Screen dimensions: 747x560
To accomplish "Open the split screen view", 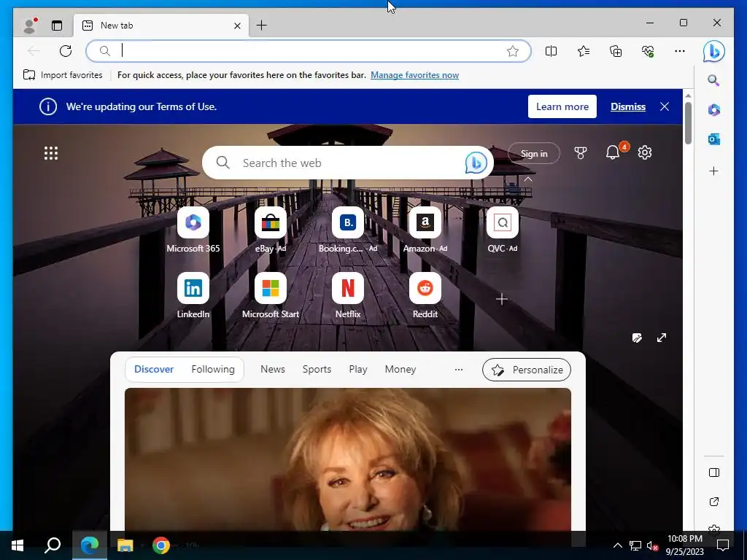I will [551, 51].
